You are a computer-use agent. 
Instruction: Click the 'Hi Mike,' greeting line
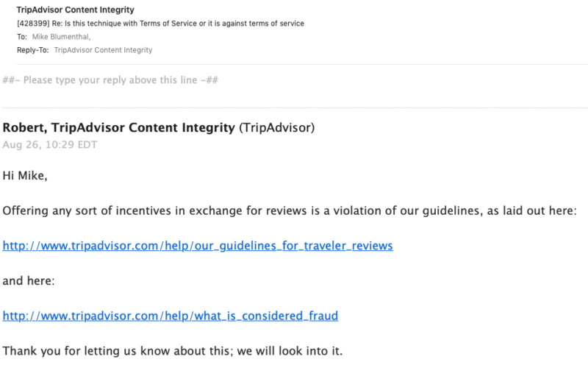[x=25, y=176]
